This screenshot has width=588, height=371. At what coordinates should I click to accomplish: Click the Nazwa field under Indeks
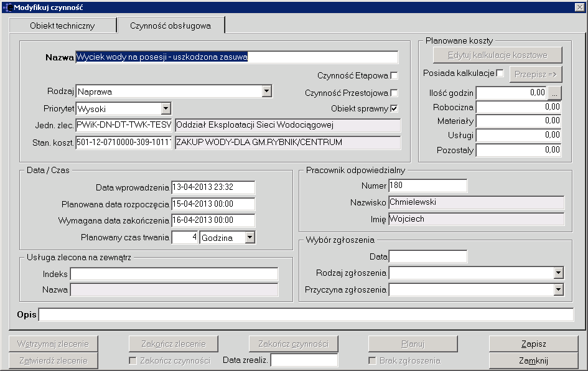pyautogui.click(x=174, y=290)
